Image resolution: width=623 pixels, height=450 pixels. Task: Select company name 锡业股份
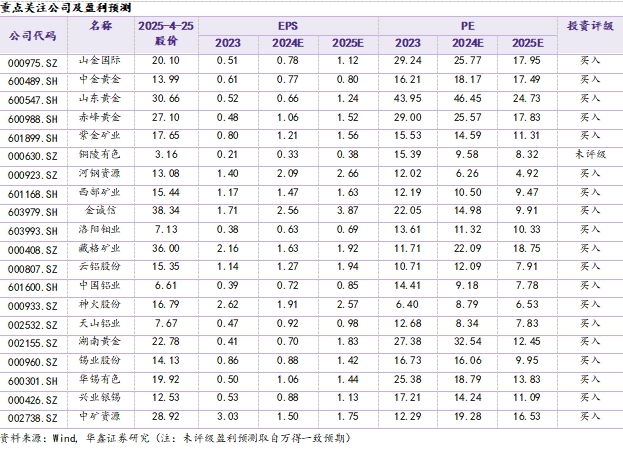[x=100, y=360]
